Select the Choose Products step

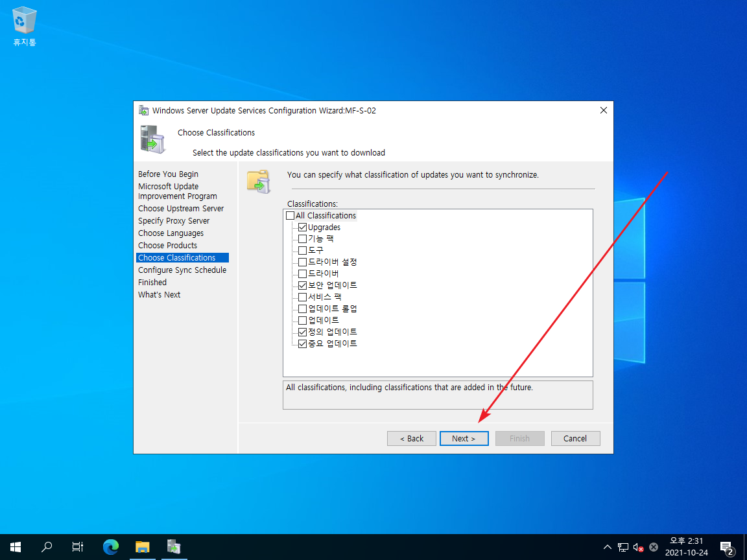(168, 246)
